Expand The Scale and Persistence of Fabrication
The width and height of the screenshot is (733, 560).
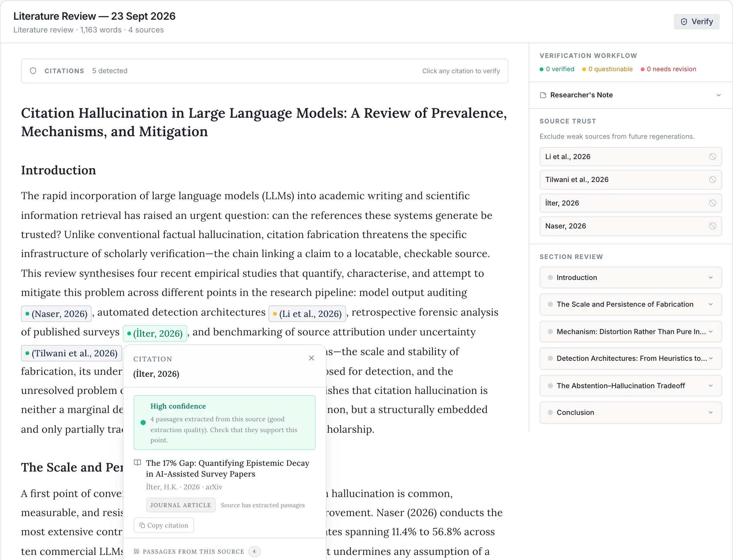coord(630,304)
